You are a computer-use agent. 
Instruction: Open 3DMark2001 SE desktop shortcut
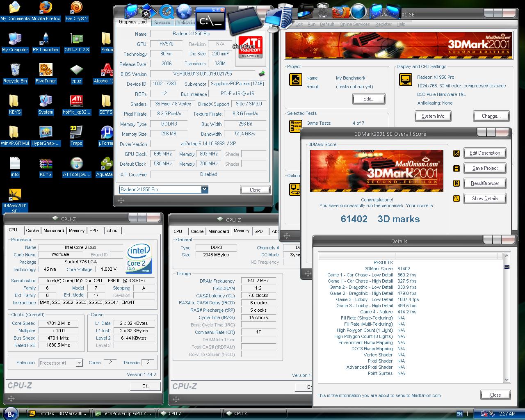click(x=15, y=201)
